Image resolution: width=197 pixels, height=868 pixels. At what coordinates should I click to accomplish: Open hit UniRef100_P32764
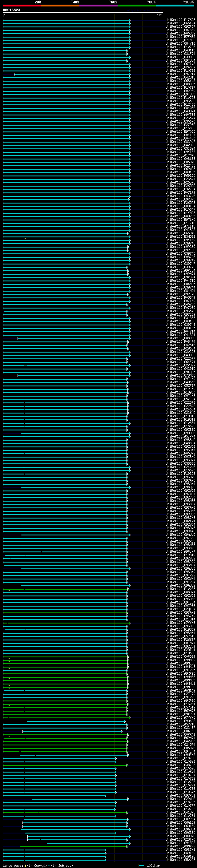180,189
